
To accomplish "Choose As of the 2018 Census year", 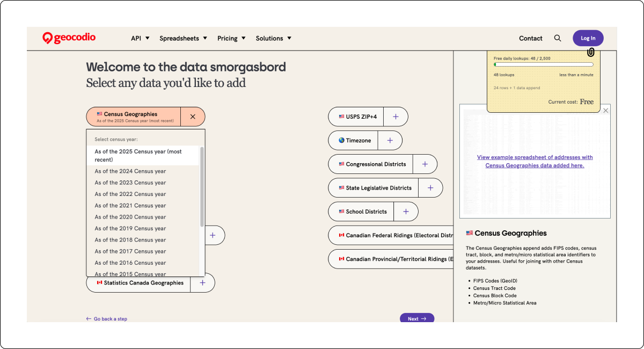I will pos(143,240).
